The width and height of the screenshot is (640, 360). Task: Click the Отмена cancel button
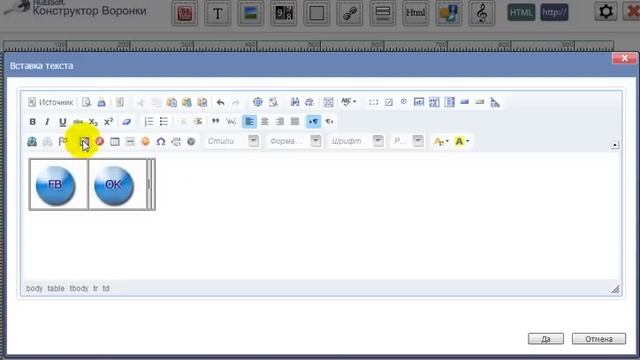pyautogui.click(x=599, y=339)
